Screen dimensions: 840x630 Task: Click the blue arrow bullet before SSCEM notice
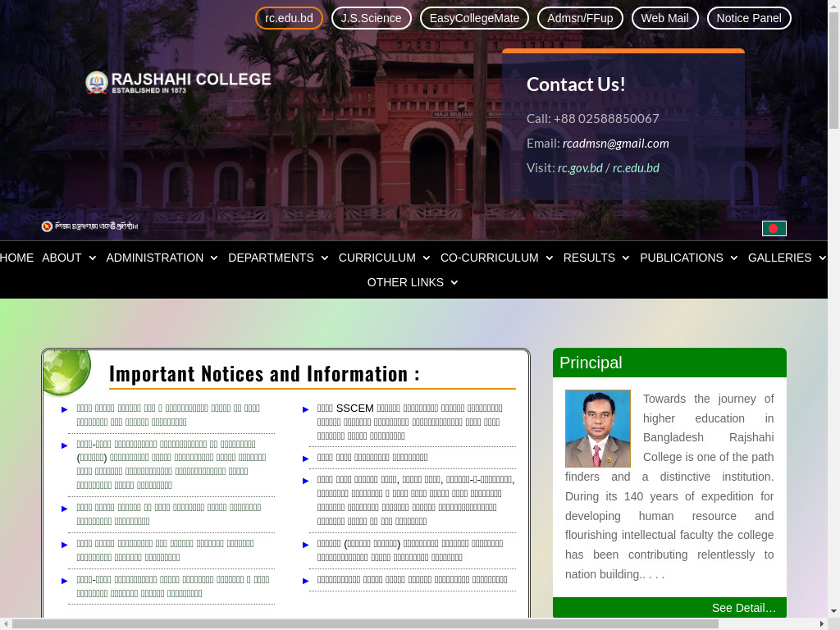[x=306, y=409]
